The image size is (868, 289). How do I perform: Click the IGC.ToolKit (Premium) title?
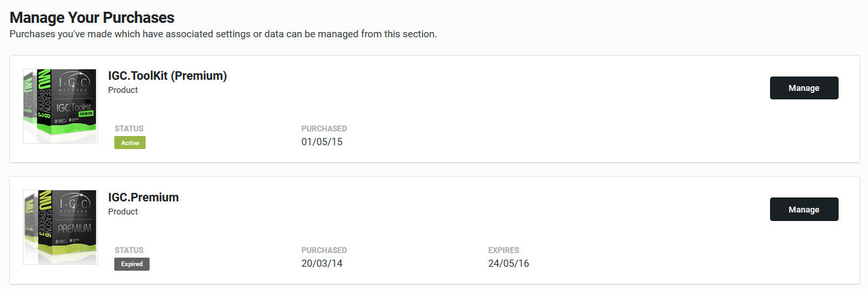click(x=168, y=76)
